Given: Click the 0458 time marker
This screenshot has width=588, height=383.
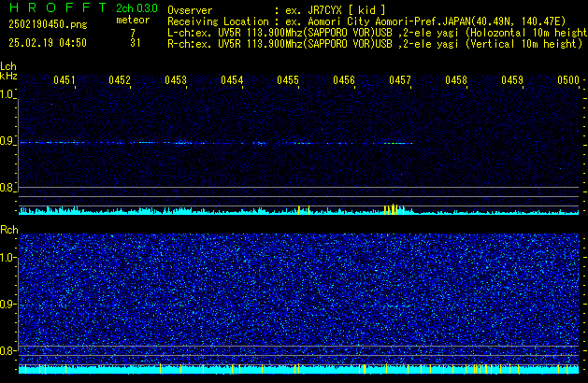Looking at the screenshot, I should pos(456,80).
